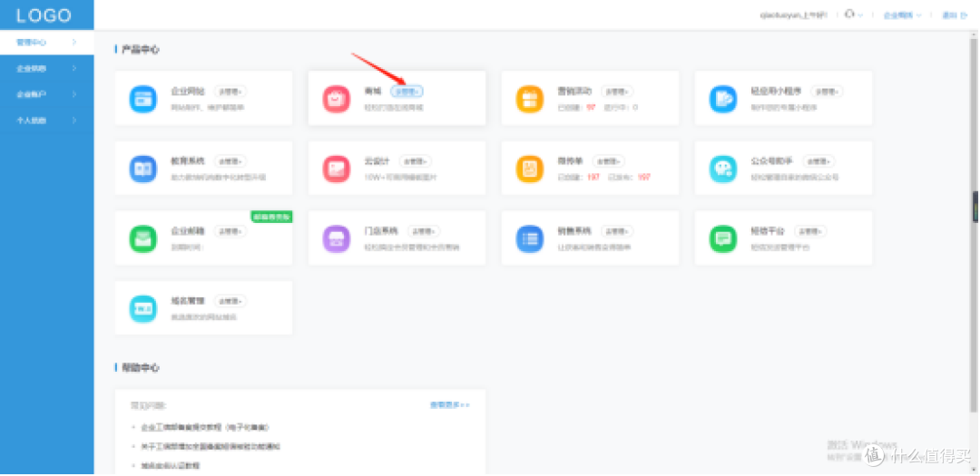Click the 去管理 button for 企业邮箱
The image size is (980, 476).
(x=230, y=232)
